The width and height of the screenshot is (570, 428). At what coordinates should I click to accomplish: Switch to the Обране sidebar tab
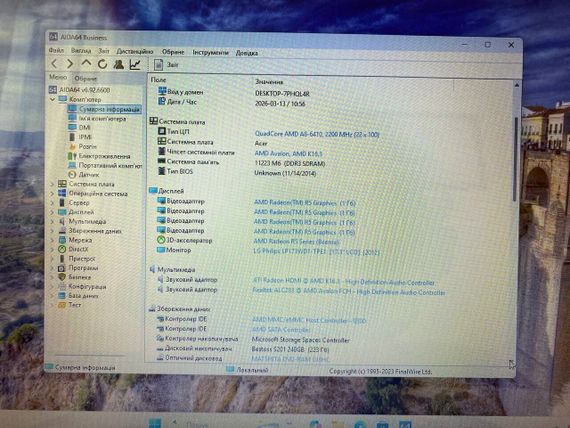click(85, 78)
